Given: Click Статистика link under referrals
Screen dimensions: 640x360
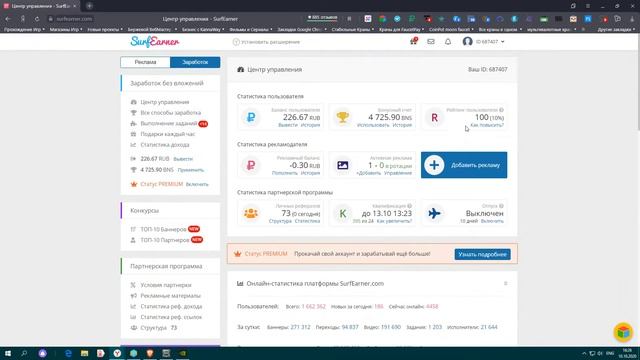Looking at the screenshot, I should coord(307,221).
